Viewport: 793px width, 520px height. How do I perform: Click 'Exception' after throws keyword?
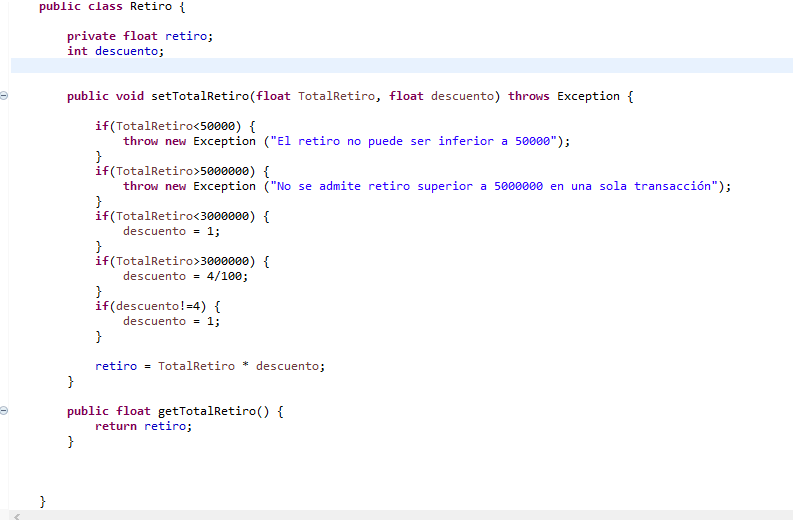[588, 96]
